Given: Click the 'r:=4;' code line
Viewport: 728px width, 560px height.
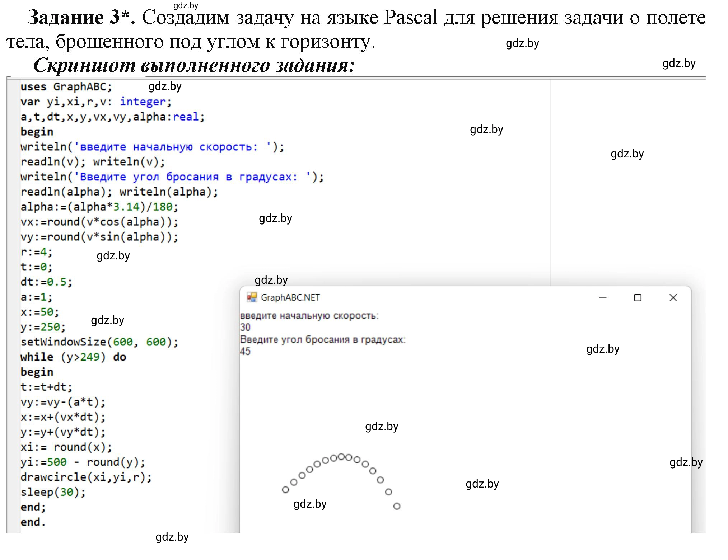Looking at the screenshot, I should pyautogui.click(x=37, y=252).
